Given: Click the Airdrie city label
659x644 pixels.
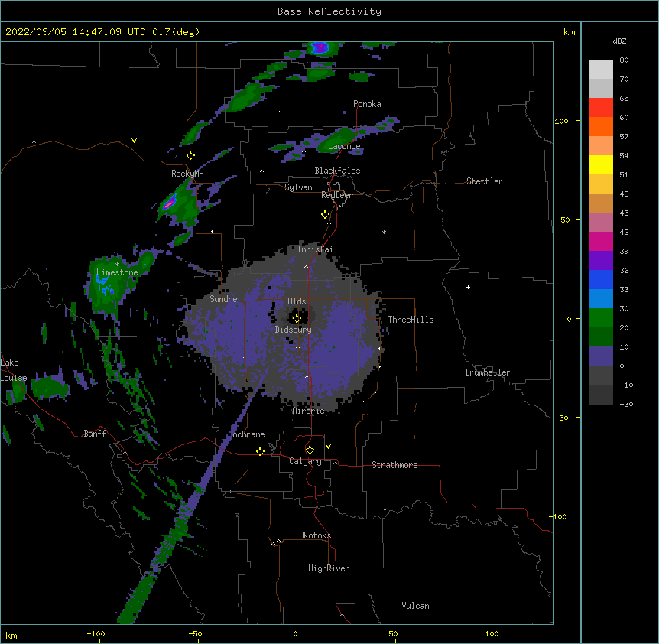Looking at the screenshot, I should click(x=309, y=411).
